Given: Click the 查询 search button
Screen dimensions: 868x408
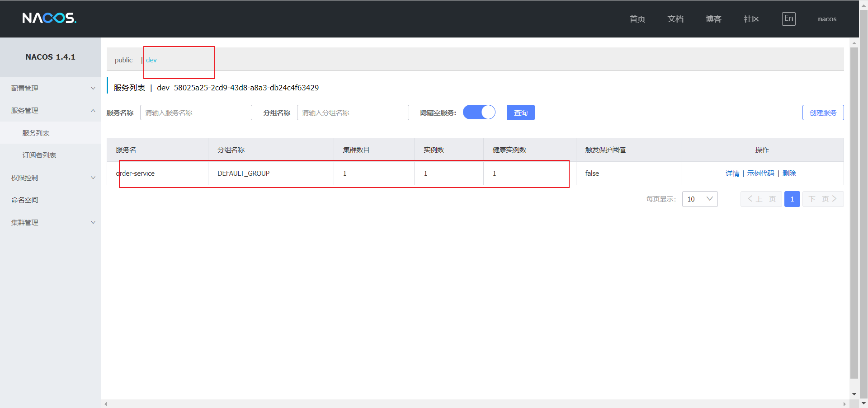Looking at the screenshot, I should (521, 113).
